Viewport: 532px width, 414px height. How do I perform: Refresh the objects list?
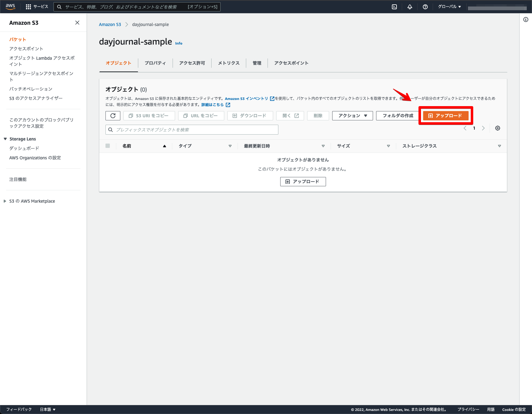coord(113,116)
